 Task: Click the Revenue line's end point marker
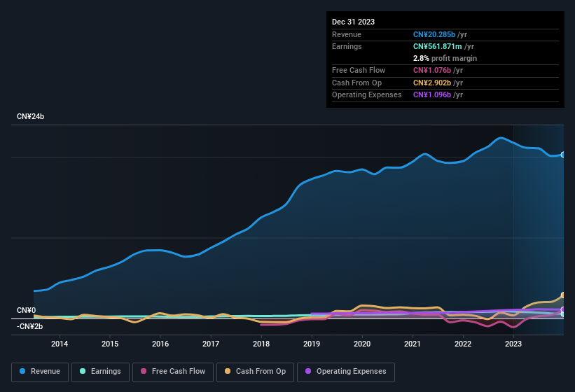[x=562, y=155]
